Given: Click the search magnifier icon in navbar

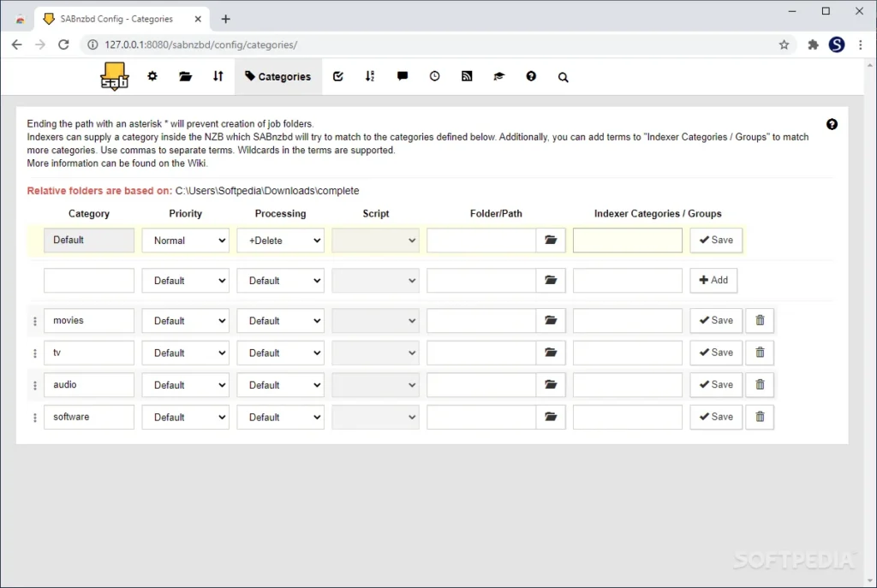Looking at the screenshot, I should (x=564, y=77).
